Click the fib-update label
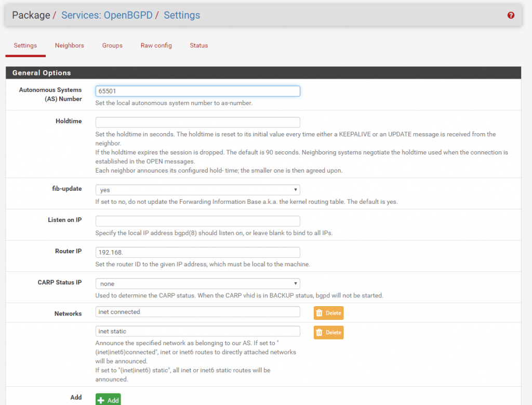The width and height of the screenshot is (532, 405). [67, 188]
